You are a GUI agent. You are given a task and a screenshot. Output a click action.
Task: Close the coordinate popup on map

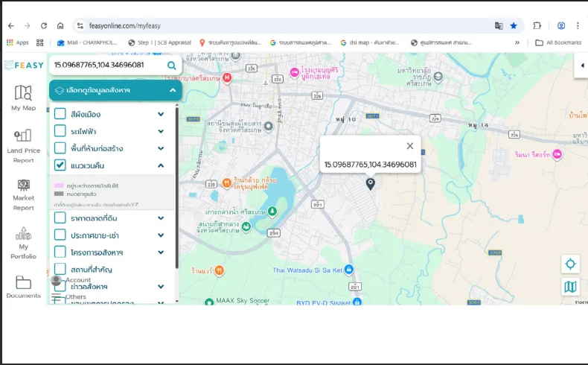(410, 146)
